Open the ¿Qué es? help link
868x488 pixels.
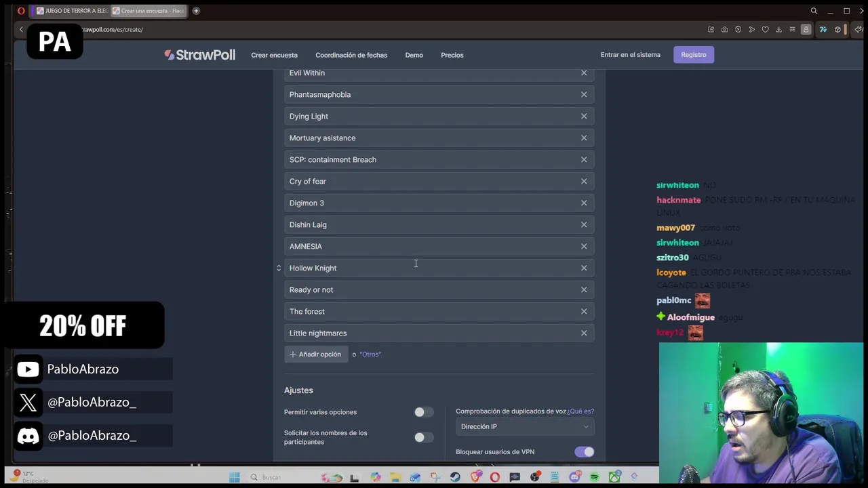[580, 411]
